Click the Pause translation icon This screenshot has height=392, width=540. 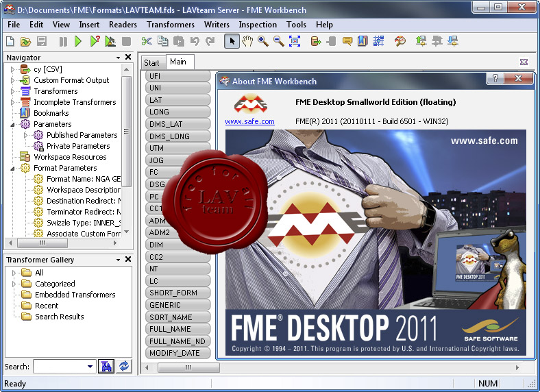(x=63, y=42)
